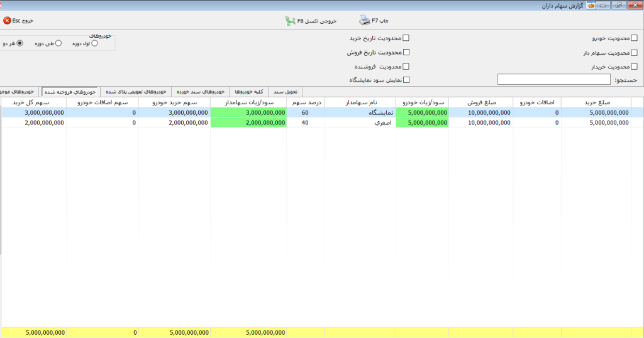Enable محدودیت خودرو checkbox
644x338 pixels.
point(634,38)
